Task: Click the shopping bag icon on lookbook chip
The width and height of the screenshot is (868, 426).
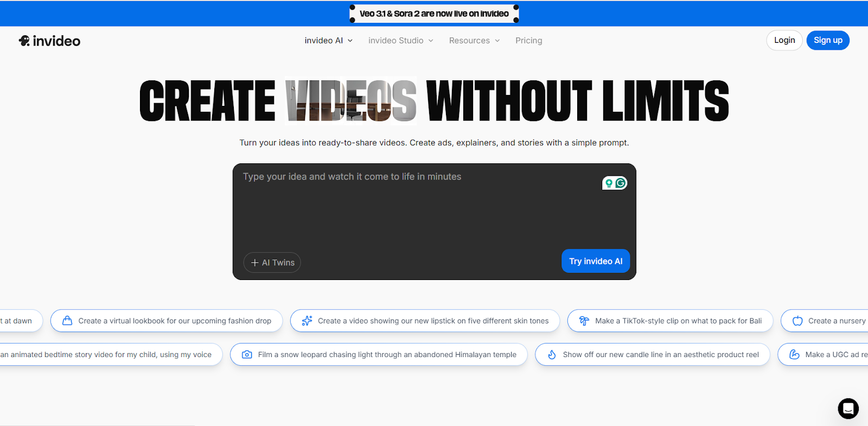Action: point(67,321)
